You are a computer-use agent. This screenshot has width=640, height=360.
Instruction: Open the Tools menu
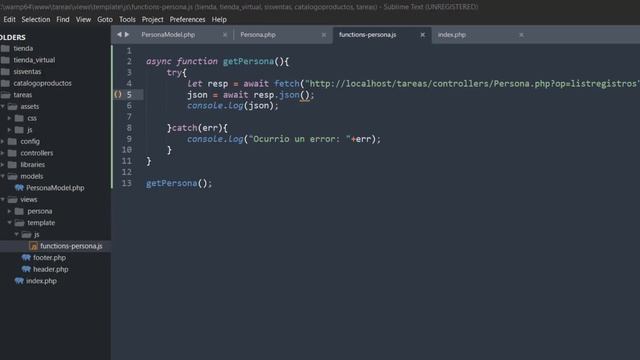click(x=127, y=20)
